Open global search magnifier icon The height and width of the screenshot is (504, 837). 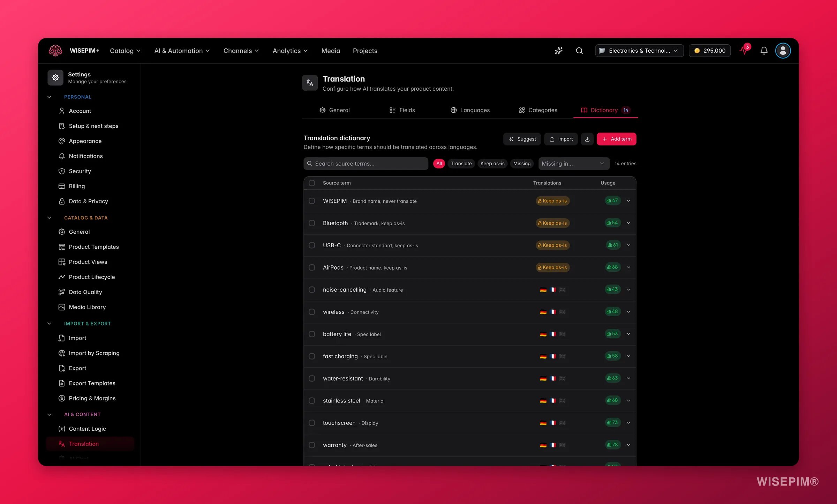[x=579, y=51]
